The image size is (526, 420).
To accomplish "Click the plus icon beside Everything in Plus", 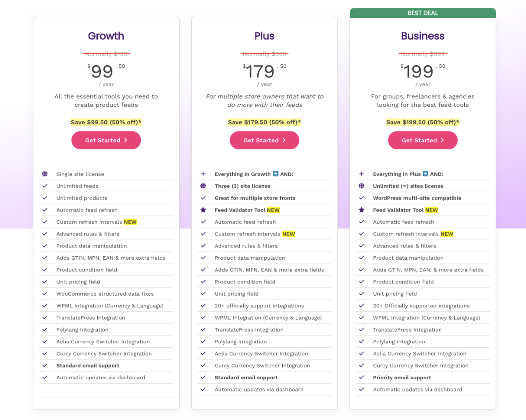I will [x=361, y=174].
